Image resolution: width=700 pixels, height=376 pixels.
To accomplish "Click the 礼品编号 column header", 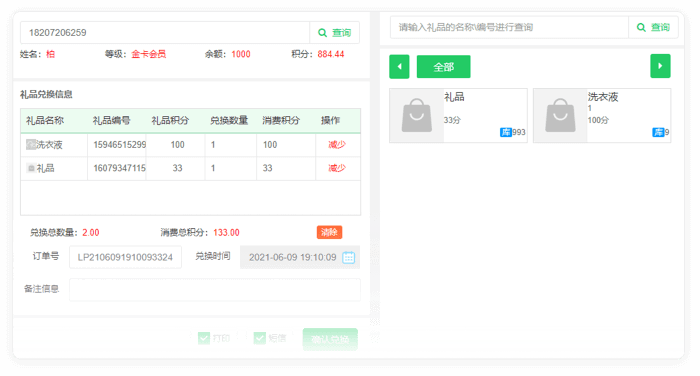I will pos(111,120).
